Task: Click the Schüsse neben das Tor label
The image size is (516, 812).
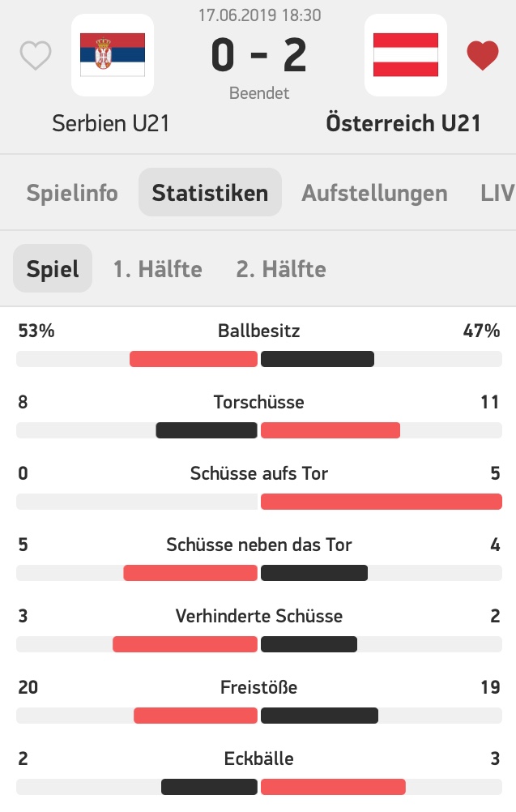Action: pyautogui.click(x=258, y=545)
